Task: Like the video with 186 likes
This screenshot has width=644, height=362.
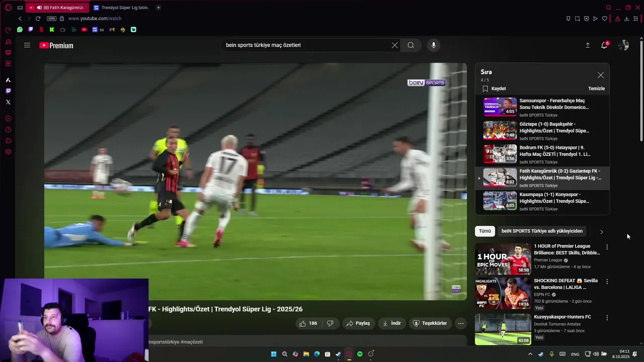Action: pos(308,323)
